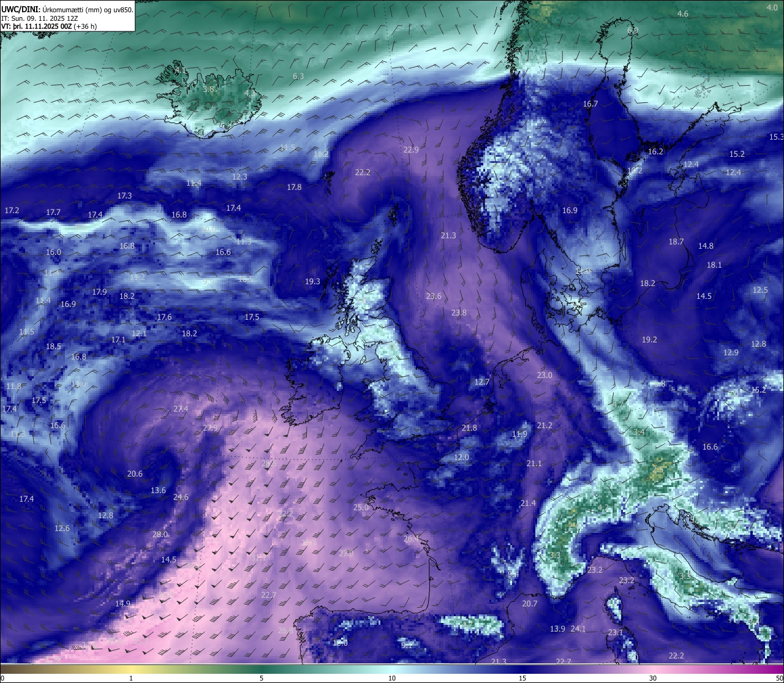The height and width of the screenshot is (683, 784).
Task: Select the 12.9 value label
Action: click(x=731, y=353)
